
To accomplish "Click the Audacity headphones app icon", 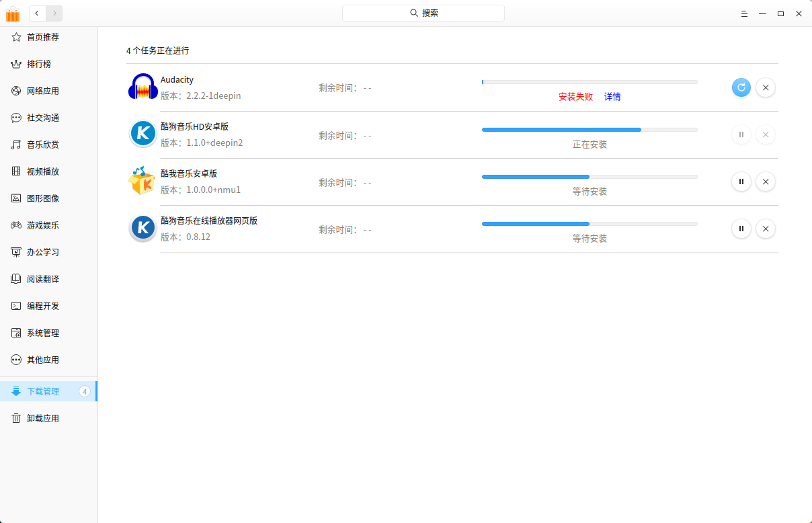I will point(143,87).
